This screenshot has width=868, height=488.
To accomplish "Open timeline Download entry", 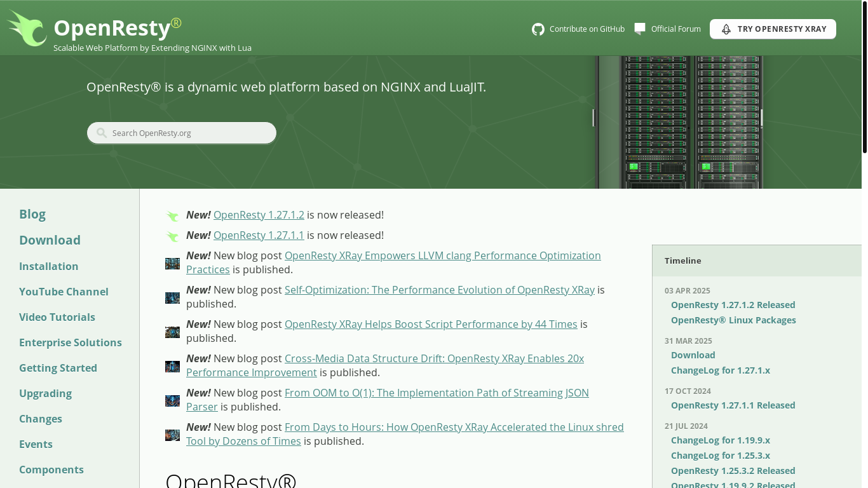I will click(693, 355).
